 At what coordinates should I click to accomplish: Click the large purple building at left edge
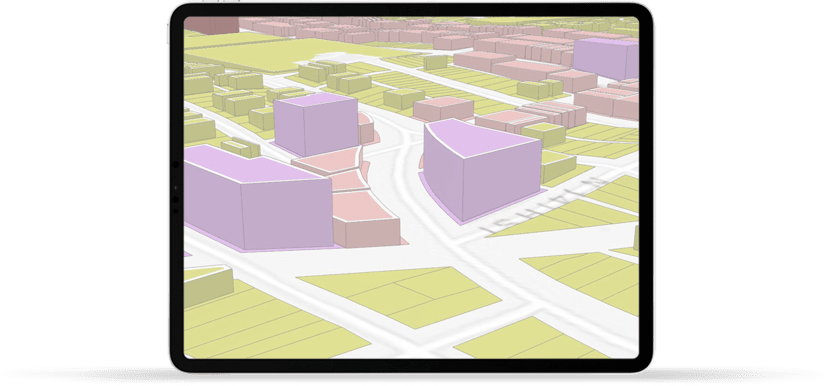coord(258,200)
